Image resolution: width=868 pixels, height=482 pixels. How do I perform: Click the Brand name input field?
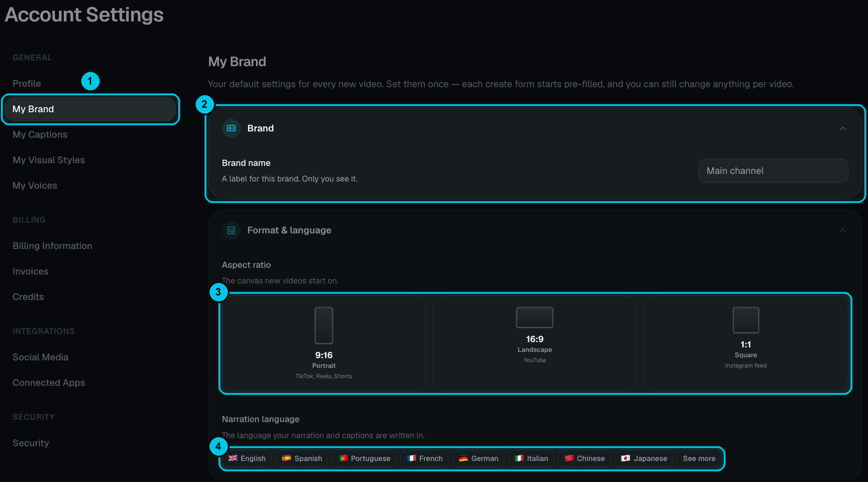773,171
